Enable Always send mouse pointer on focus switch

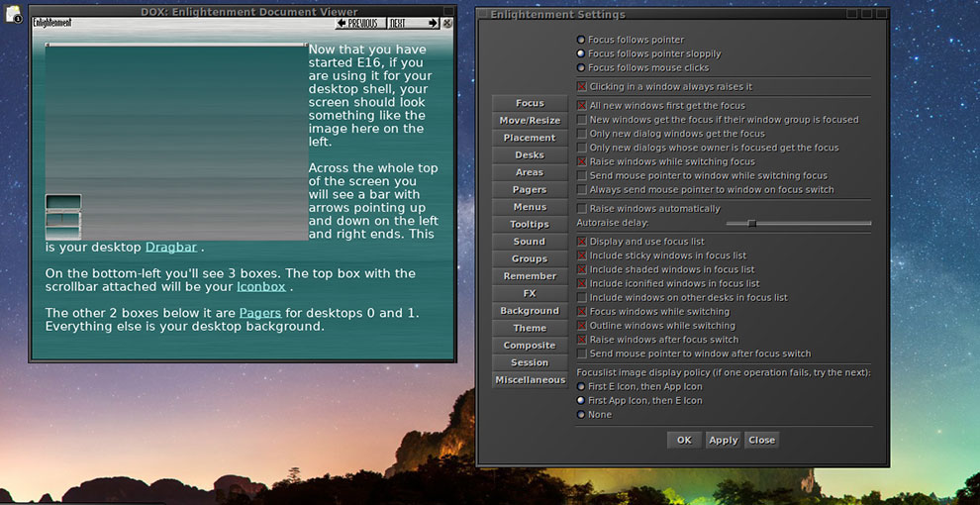pyautogui.click(x=705, y=189)
